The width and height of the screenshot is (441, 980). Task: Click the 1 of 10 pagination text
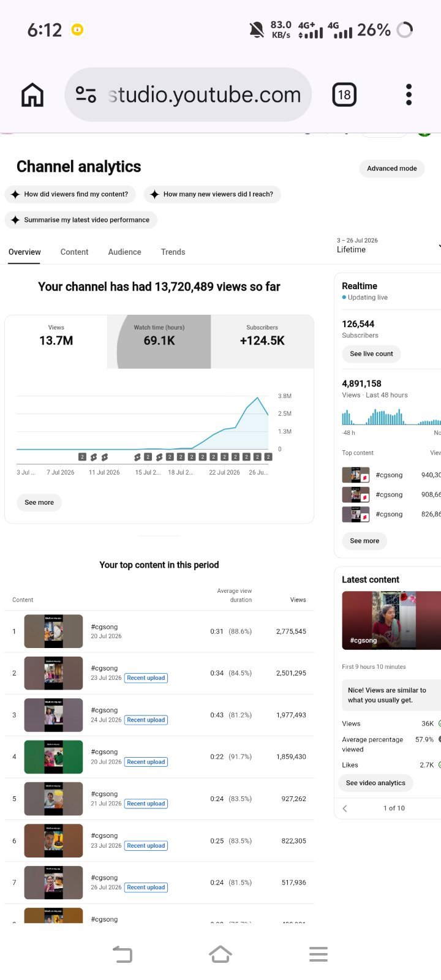click(x=394, y=808)
